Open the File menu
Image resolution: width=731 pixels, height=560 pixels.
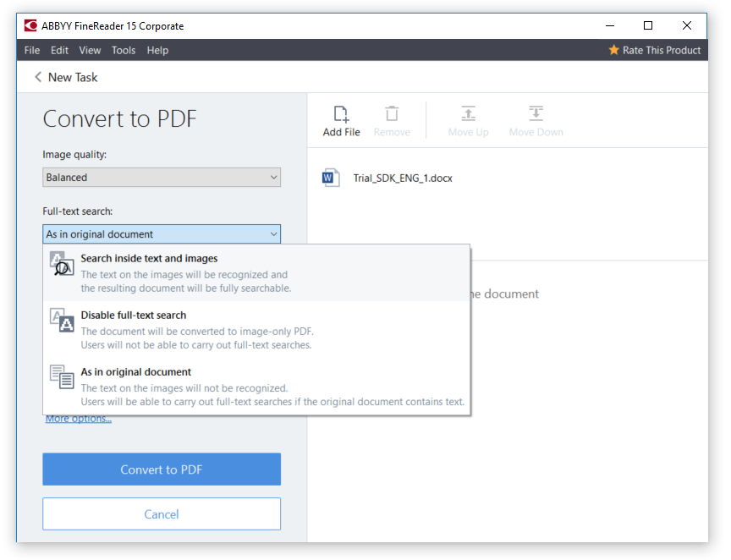(x=31, y=51)
